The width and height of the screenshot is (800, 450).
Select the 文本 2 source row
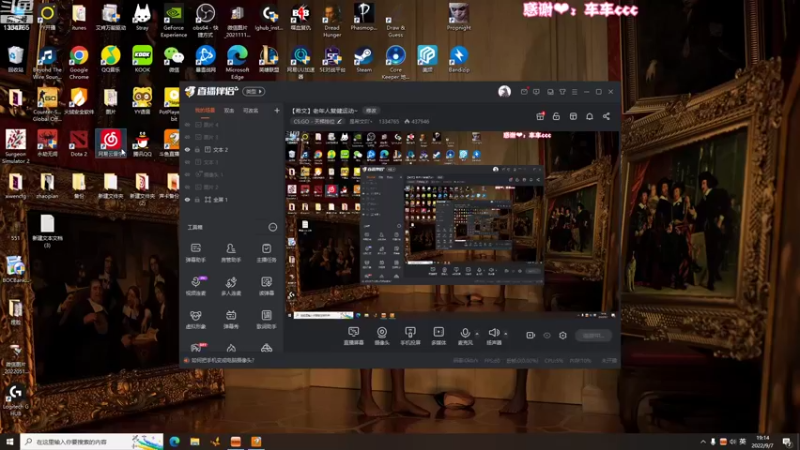(232, 149)
